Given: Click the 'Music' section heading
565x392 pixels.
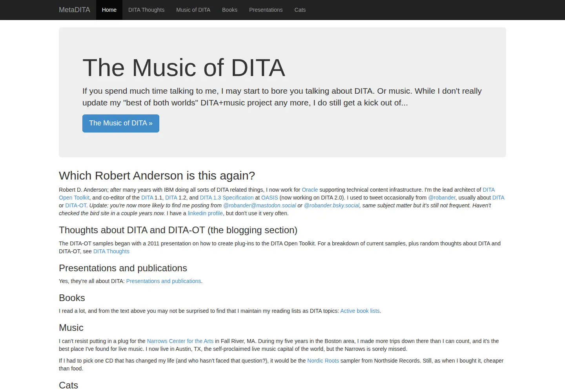Looking at the screenshot, I should (x=71, y=328).
